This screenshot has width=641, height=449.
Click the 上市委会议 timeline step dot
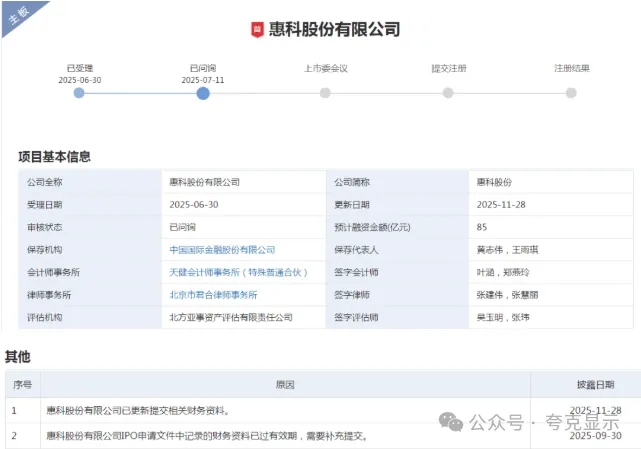325,93
